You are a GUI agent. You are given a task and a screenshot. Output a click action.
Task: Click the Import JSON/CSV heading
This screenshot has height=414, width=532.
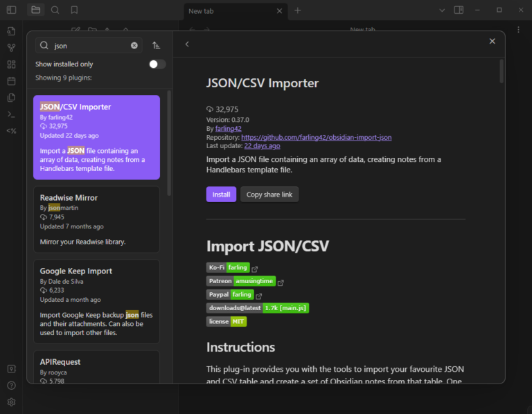[x=267, y=246]
